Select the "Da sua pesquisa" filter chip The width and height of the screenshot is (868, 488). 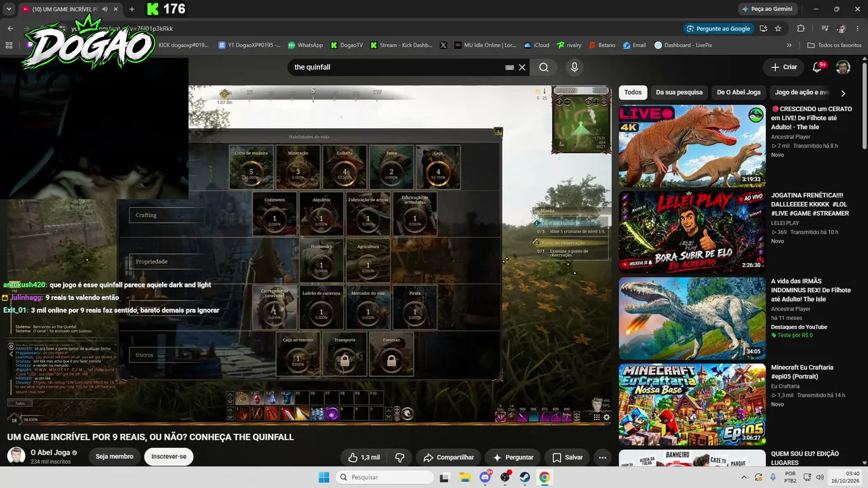click(x=679, y=93)
